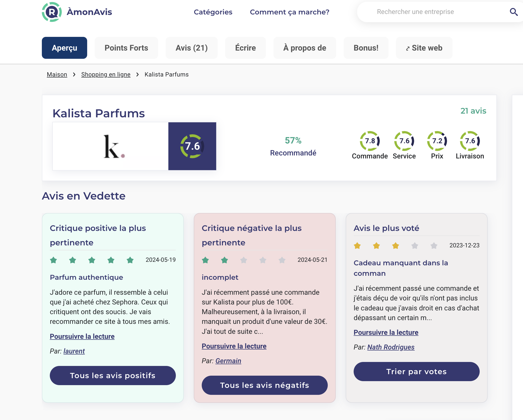Screen dimensions: 523x420
Task: Click the fifth star on laurent's review
Action: pyautogui.click(x=130, y=260)
